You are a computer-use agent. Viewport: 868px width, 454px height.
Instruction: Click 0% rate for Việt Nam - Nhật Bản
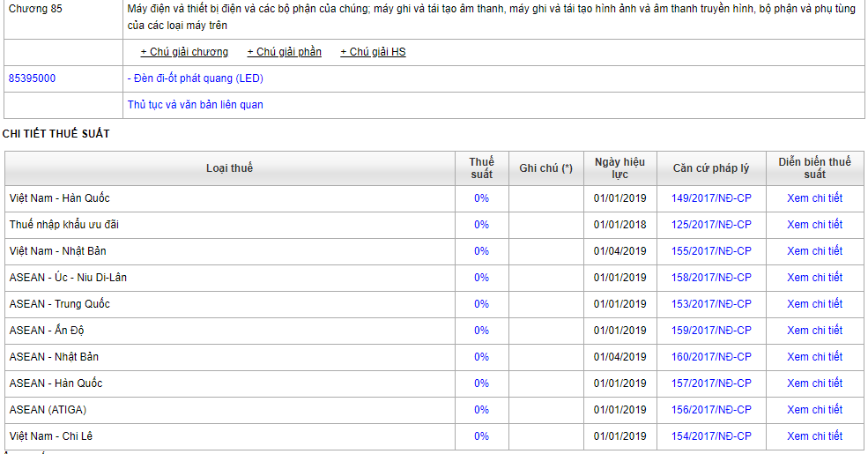481,251
